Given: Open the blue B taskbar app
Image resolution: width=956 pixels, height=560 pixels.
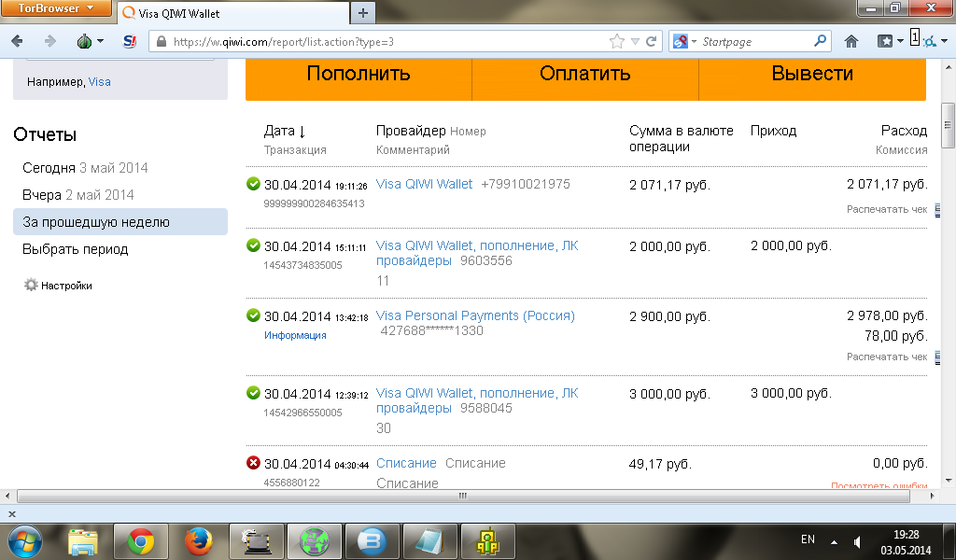Looking at the screenshot, I should point(372,541).
